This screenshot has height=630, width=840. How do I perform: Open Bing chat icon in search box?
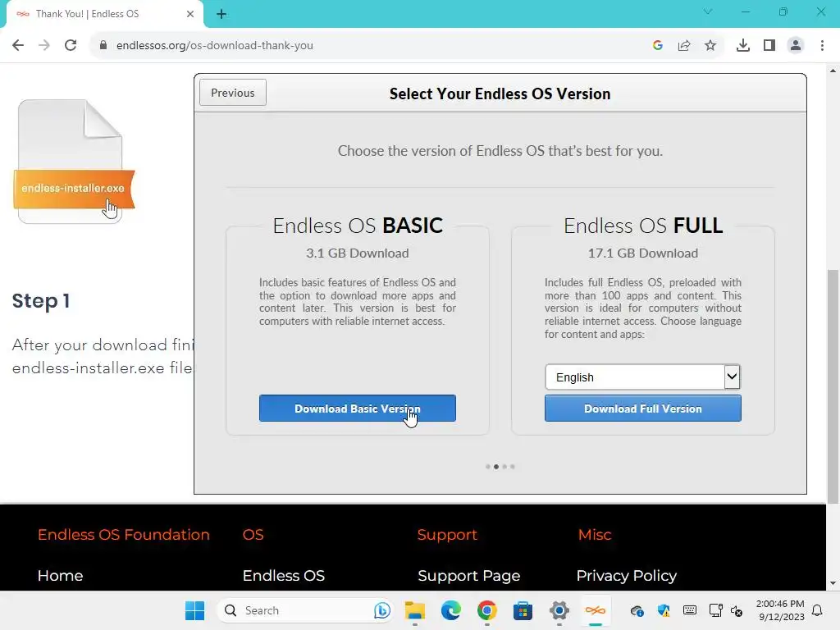coord(381,610)
